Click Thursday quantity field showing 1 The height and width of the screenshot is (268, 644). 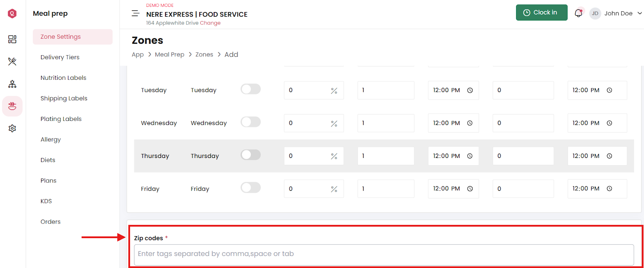click(386, 156)
